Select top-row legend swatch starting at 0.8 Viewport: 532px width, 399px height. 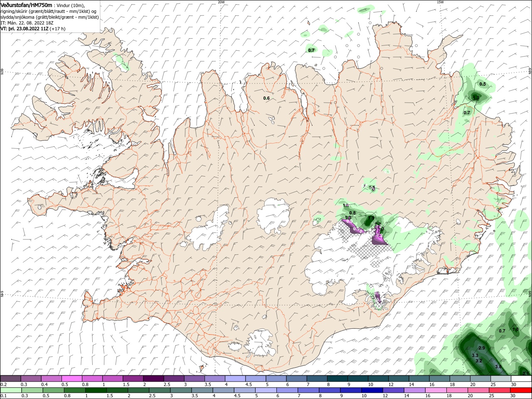92,378
